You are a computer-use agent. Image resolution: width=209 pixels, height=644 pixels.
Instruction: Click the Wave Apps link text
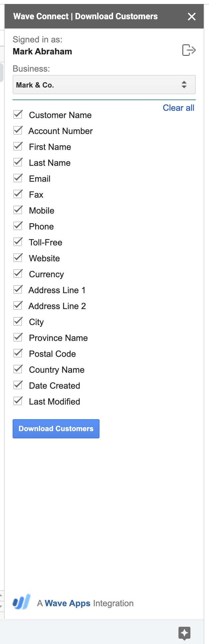67,603
